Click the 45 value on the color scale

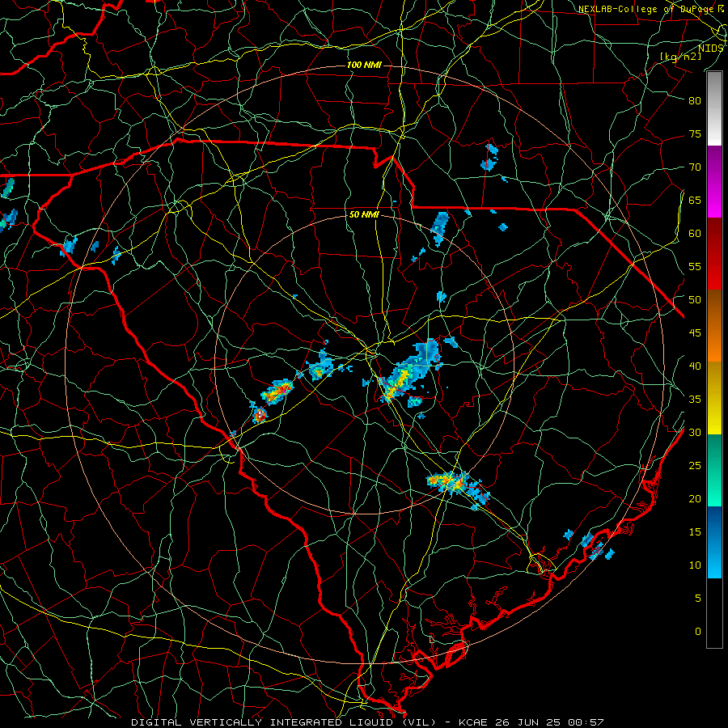(695, 333)
